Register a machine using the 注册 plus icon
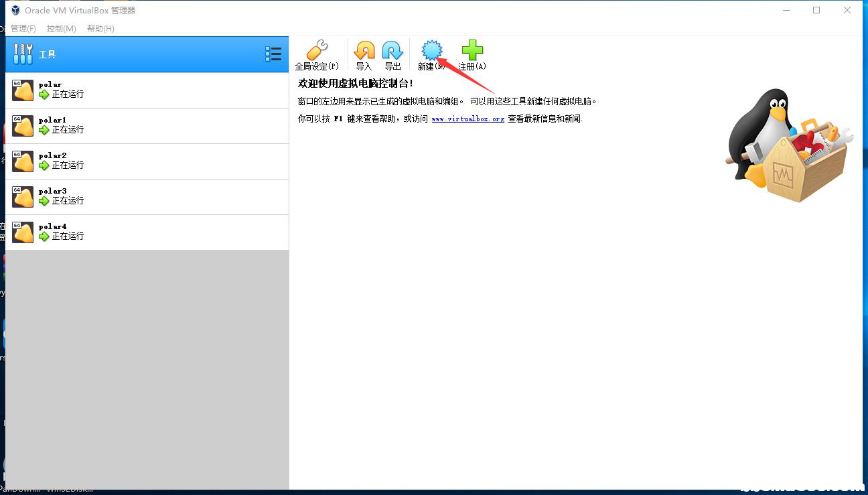The image size is (868, 495). coord(471,50)
